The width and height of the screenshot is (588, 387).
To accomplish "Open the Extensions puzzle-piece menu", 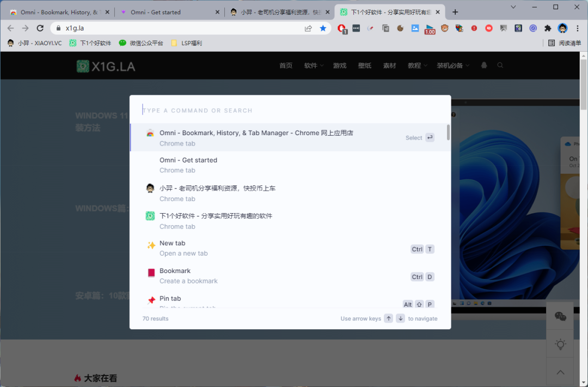I will click(x=548, y=28).
